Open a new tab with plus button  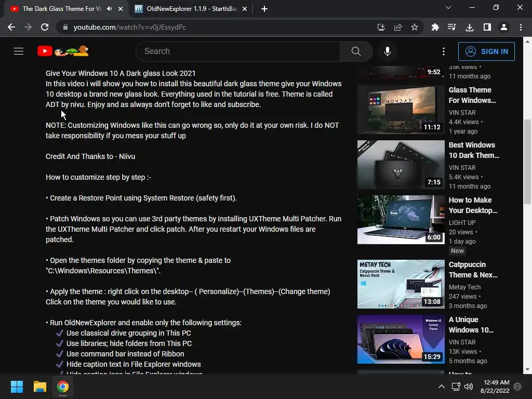click(x=264, y=9)
